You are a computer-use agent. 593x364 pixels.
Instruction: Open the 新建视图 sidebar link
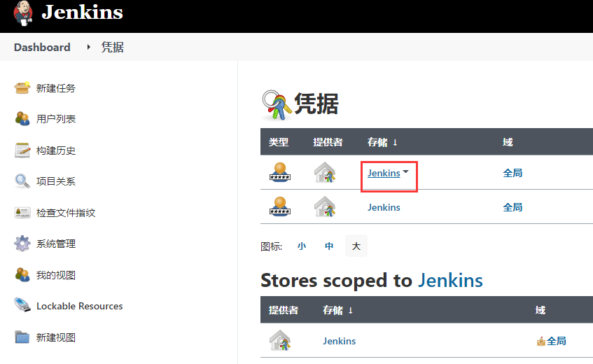[x=56, y=337]
